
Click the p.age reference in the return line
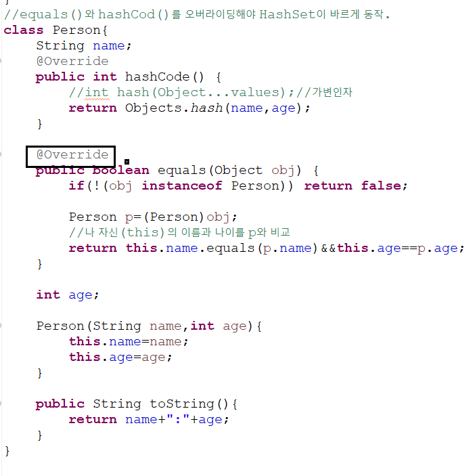[438, 248]
